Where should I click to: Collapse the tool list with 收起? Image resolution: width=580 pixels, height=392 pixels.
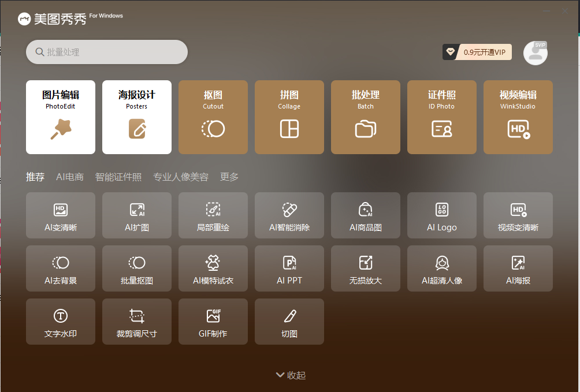[x=291, y=375]
